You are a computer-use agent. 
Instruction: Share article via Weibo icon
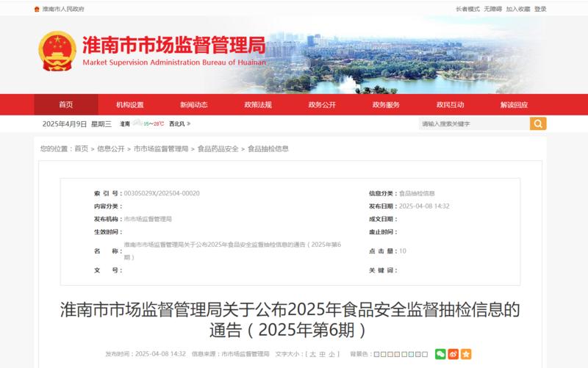[453, 354]
